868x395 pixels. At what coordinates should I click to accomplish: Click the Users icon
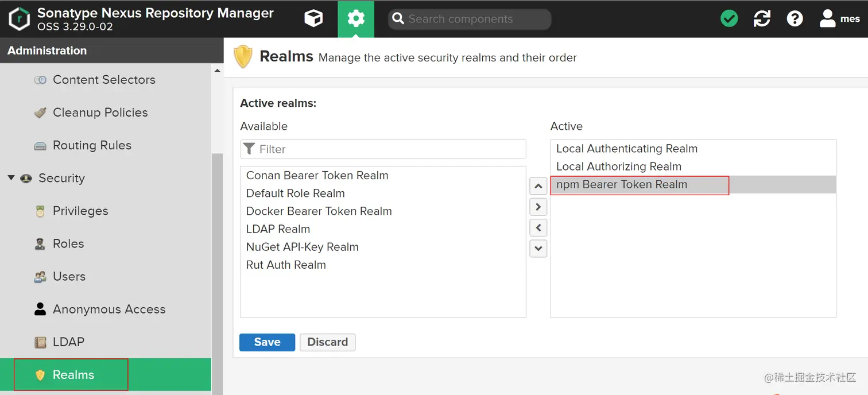pyautogui.click(x=40, y=277)
